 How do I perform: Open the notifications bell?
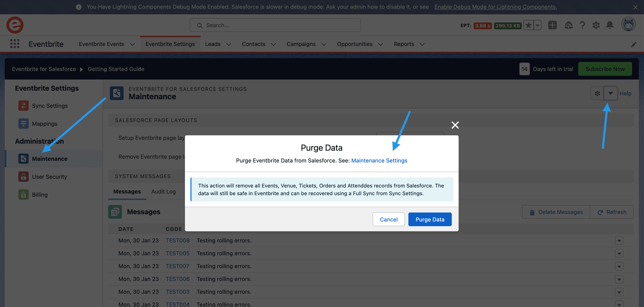[x=610, y=25]
